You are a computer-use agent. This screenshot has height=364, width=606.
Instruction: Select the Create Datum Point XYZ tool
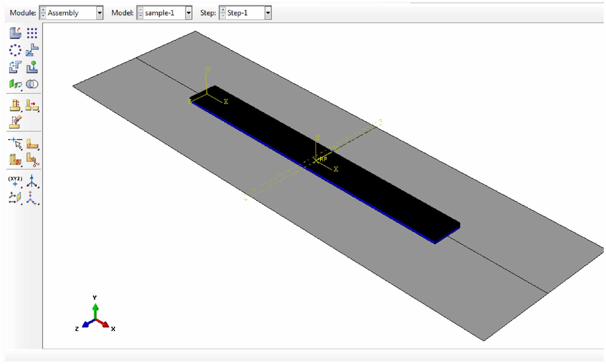point(15,181)
